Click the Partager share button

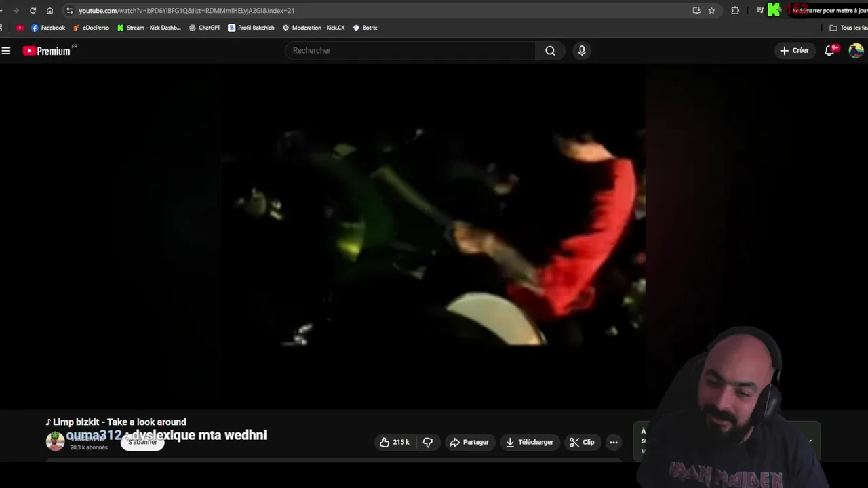469,442
